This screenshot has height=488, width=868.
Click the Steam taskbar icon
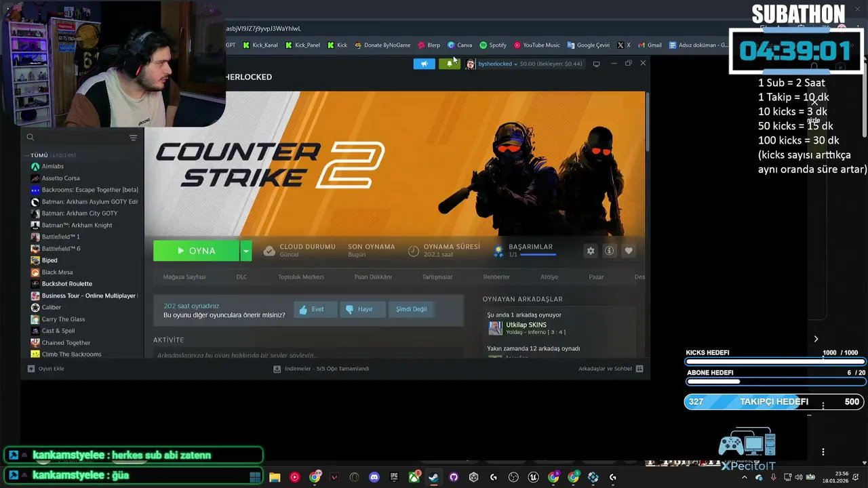pos(433,477)
